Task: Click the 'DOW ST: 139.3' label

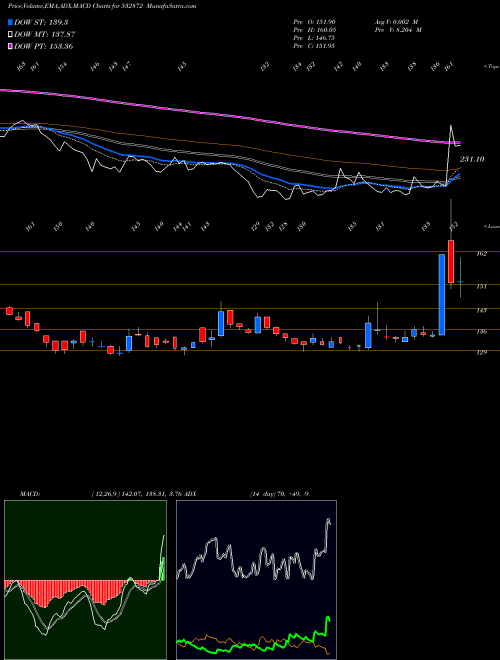Action: (41, 22)
